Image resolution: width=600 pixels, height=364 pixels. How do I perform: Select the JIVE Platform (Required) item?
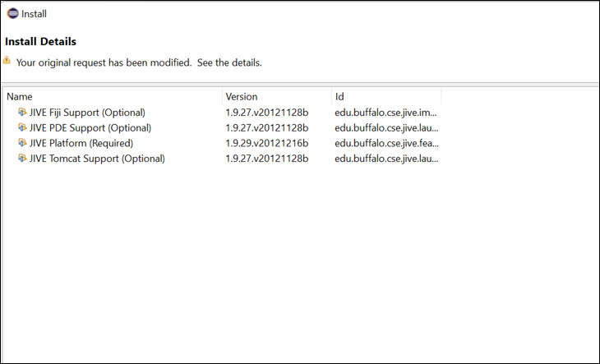81,144
